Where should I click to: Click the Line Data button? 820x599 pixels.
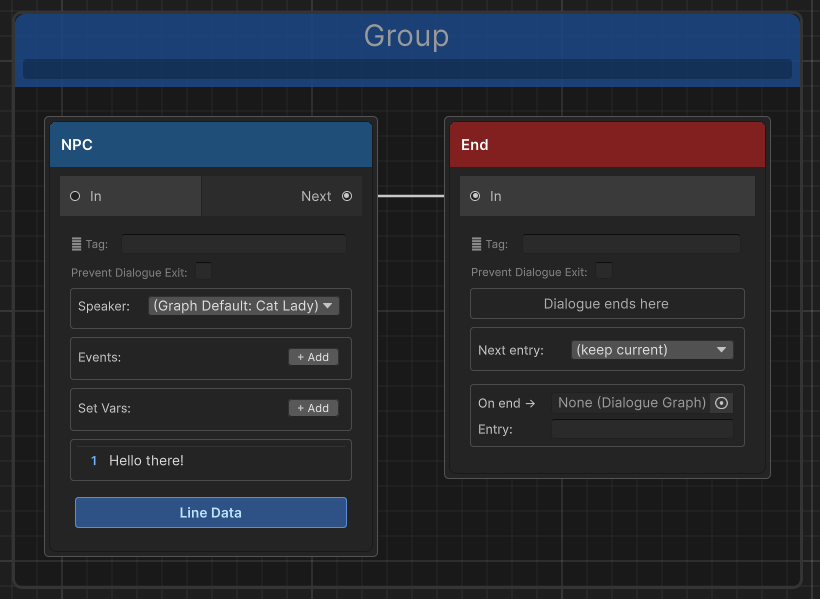point(211,513)
